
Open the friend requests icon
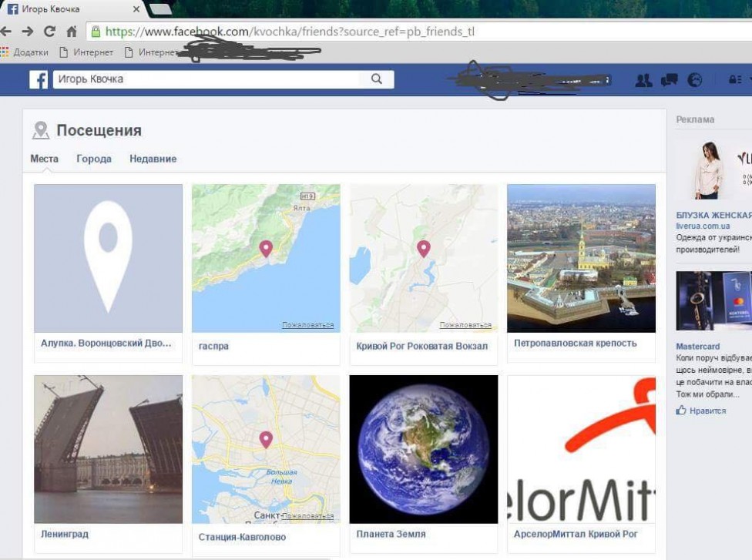pos(643,80)
